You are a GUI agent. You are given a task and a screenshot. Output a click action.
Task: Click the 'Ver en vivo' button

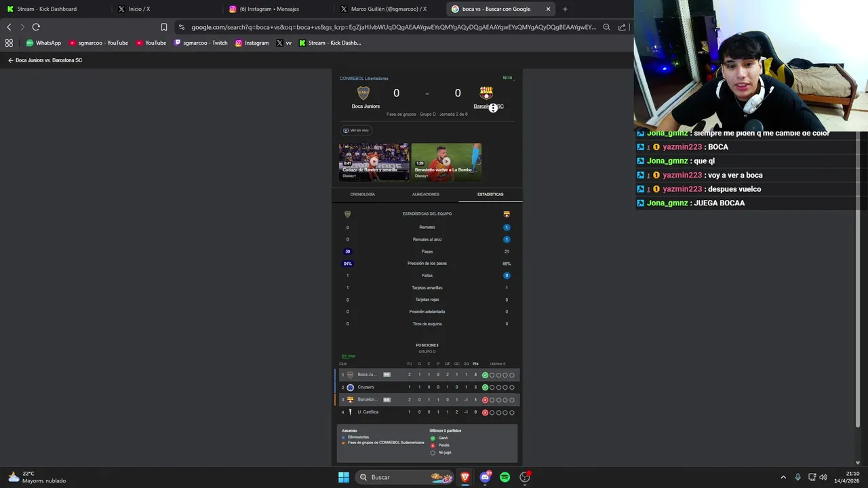356,130
